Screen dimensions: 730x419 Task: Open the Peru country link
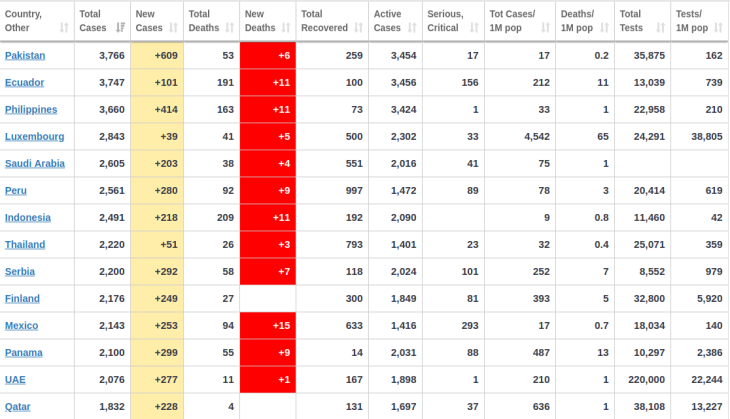tap(16, 190)
